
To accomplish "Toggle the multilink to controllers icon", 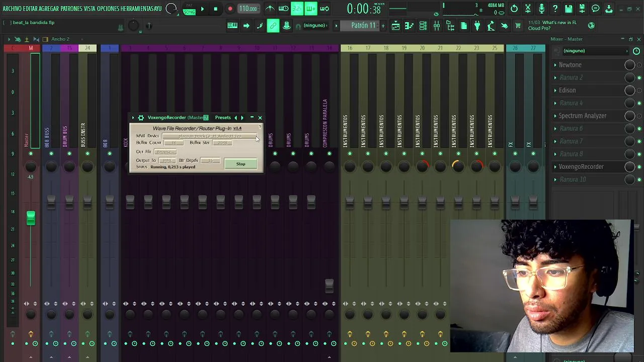I will pos(287,26).
